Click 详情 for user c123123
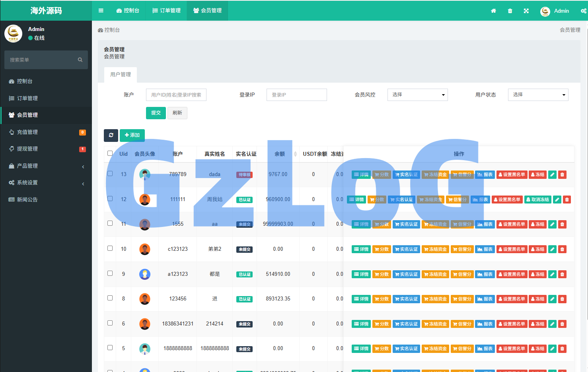The width and height of the screenshot is (588, 372). pyautogui.click(x=361, y=249)
